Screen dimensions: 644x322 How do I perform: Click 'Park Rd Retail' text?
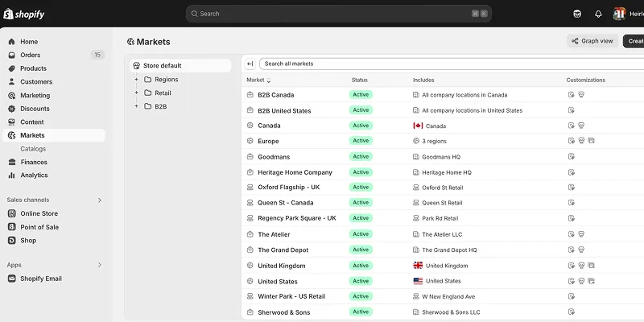point(440,218)
